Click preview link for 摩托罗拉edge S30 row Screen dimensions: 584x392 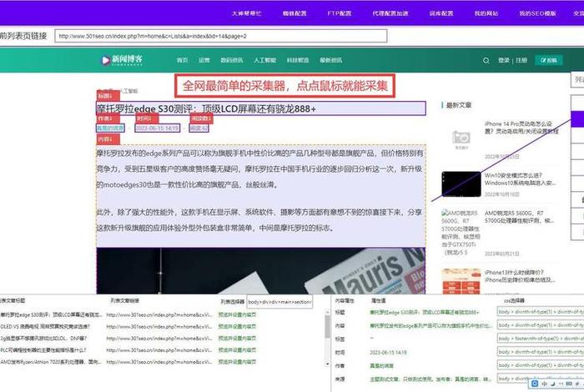tap(237, 315)
